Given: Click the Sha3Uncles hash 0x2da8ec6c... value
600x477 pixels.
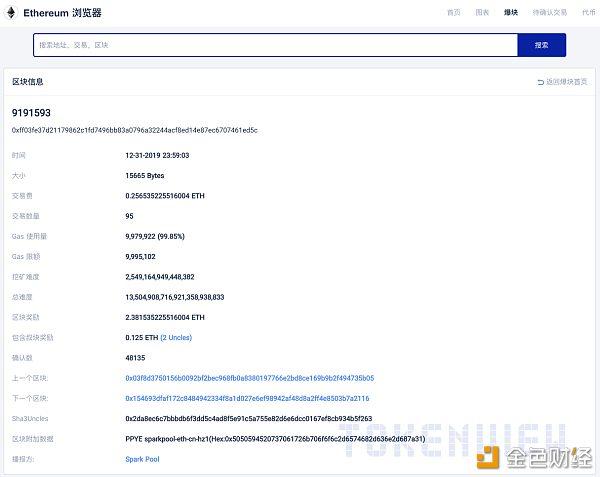Looking at the screenshot, I should pyautogui.click(x=249, y=418).
